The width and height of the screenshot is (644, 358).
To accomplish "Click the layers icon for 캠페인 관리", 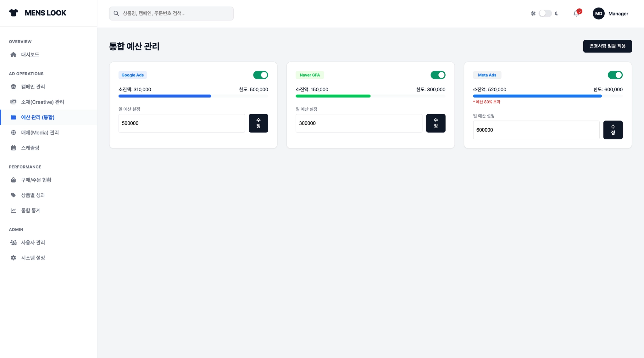I will pyautogui.click(x=13, y=87).
